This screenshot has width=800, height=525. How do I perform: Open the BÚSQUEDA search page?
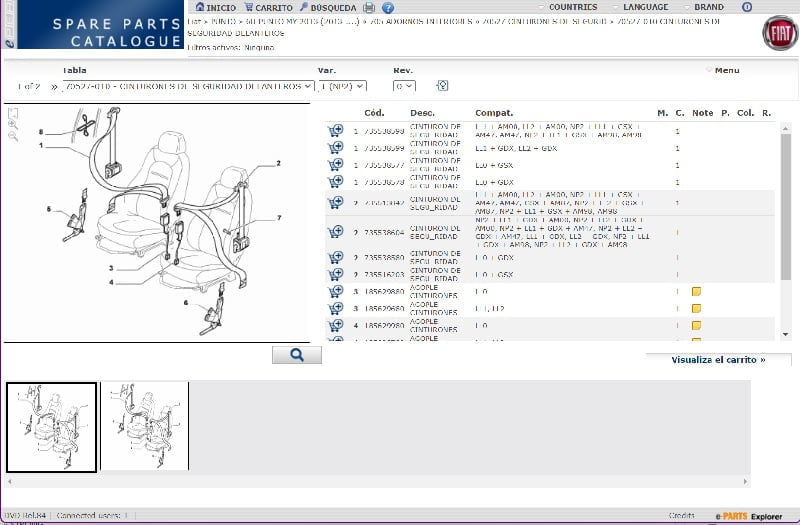pos(328,7)
